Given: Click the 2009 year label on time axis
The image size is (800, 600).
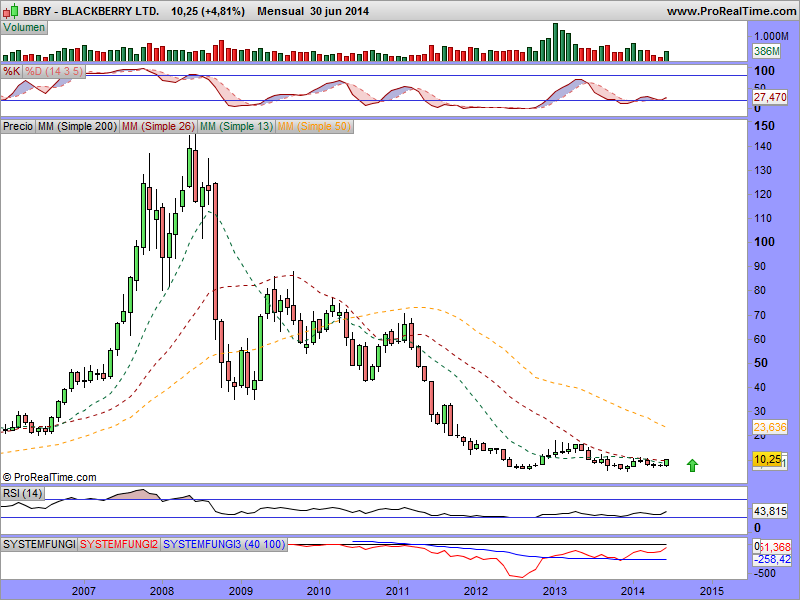Looking at the screenshot, I should [240, 591].
